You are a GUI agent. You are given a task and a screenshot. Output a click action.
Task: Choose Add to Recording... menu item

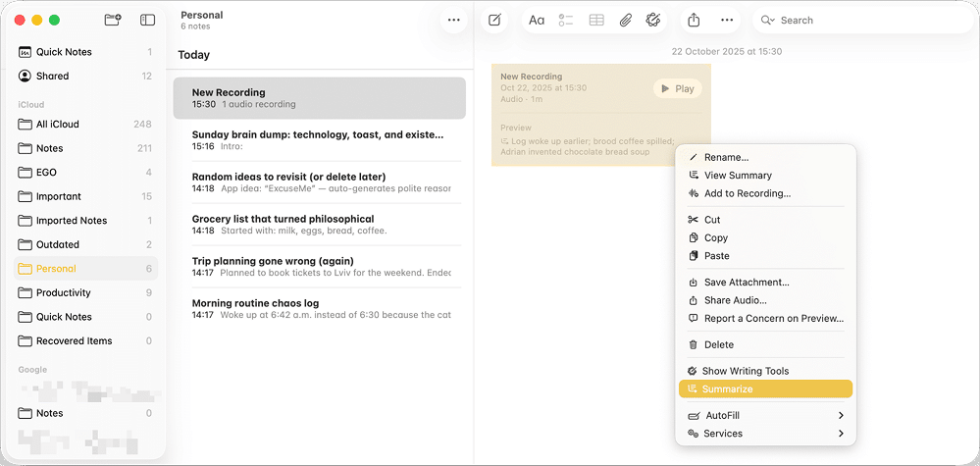click(x=765, y=193)
